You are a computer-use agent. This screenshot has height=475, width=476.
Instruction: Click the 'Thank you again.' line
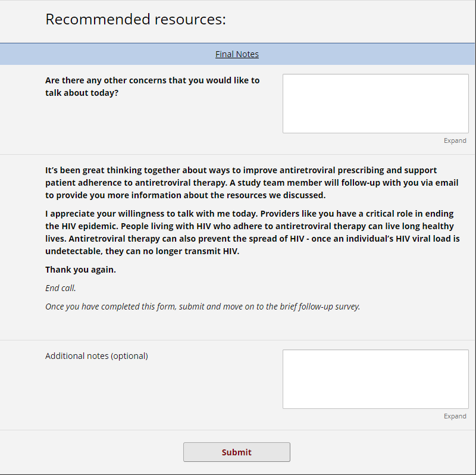(80, 270)
